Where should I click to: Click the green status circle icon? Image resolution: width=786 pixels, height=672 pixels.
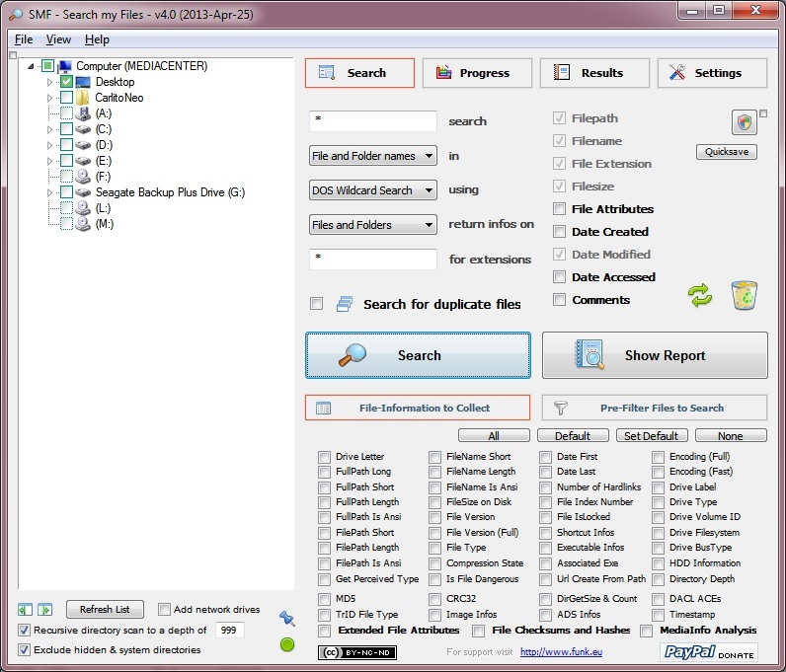[x=287, y=644]
